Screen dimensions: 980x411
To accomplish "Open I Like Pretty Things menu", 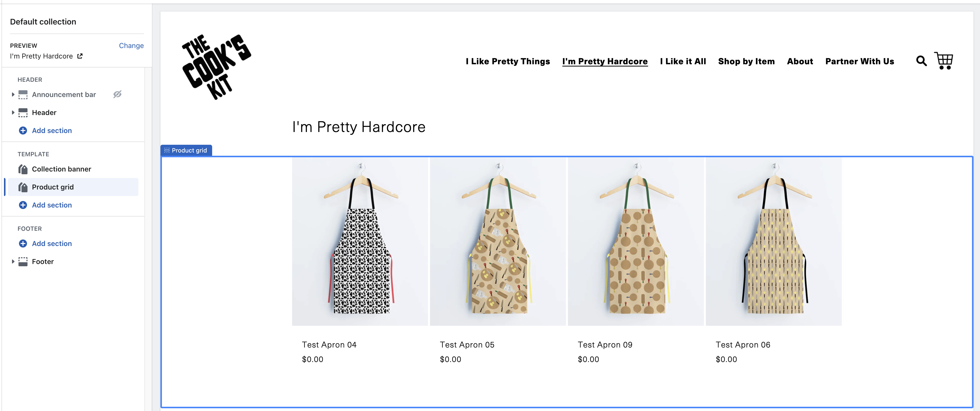I will (507, 61).
